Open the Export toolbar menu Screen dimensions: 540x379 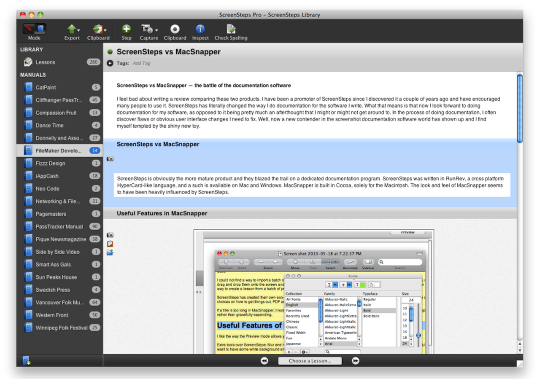pyautogui.click(x=72, y=32)
